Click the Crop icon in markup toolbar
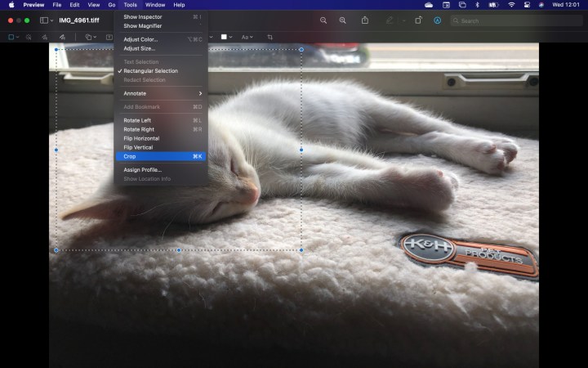The image size is (588, 368). click(270, 37)
